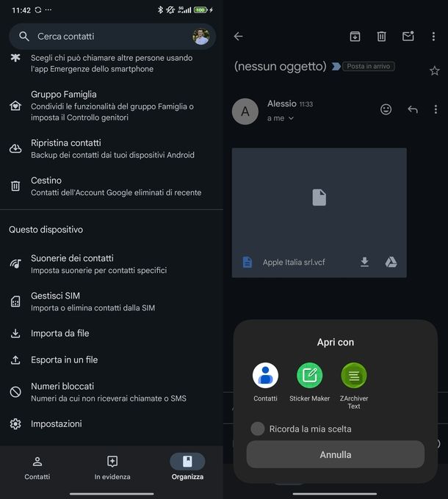Open Suonerie dei contatti entry
This screenshot has height=499, width=448.
[x=112, y=264]
